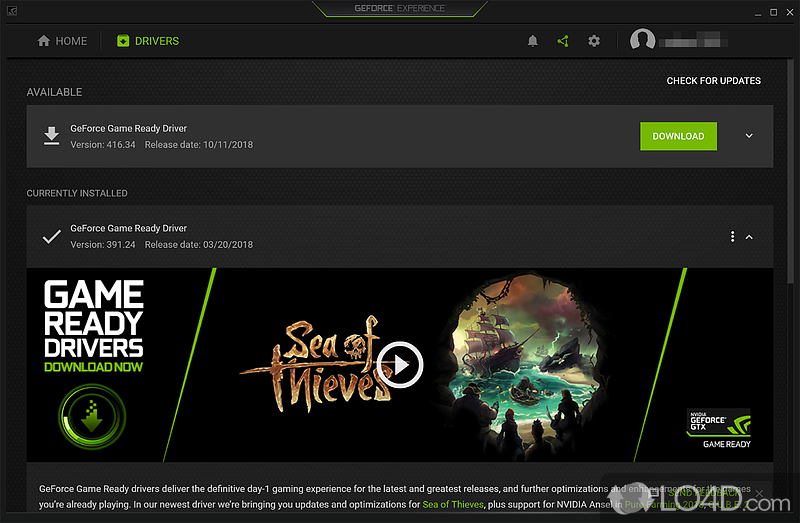Click the green share icon
This screenshot has width=800, height=523.
coord(563,41)
